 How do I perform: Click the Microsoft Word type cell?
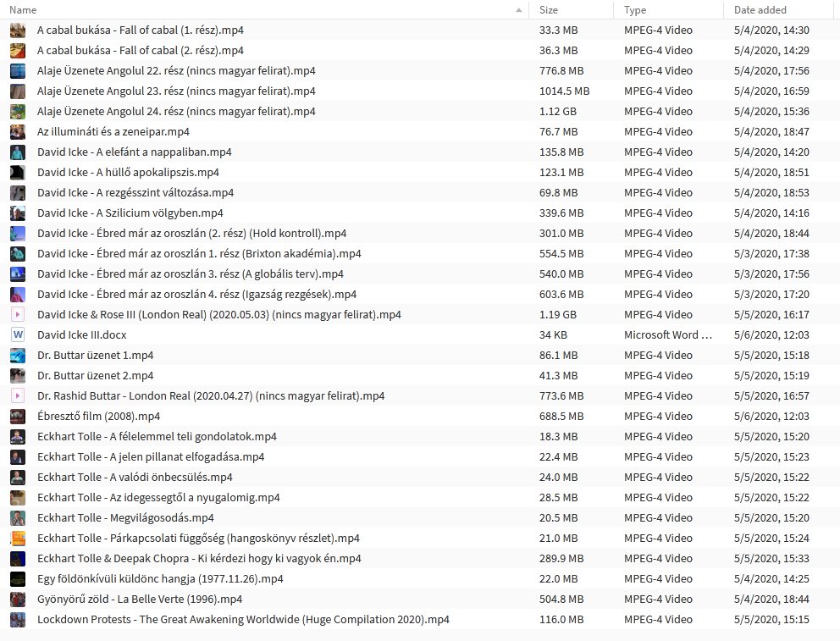667,334
